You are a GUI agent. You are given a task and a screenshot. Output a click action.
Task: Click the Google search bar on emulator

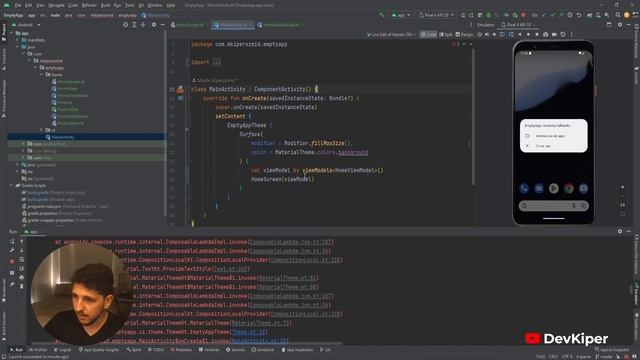[x=553, y=205]
